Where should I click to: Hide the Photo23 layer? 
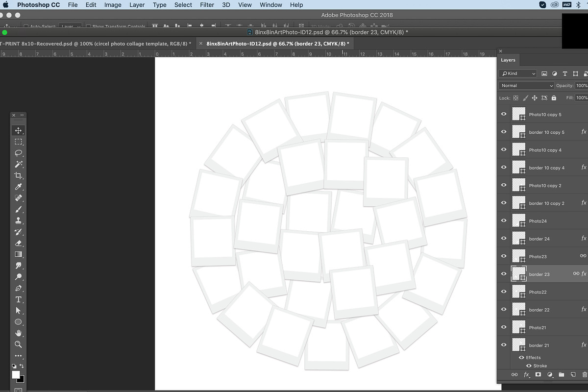(503, 256)
